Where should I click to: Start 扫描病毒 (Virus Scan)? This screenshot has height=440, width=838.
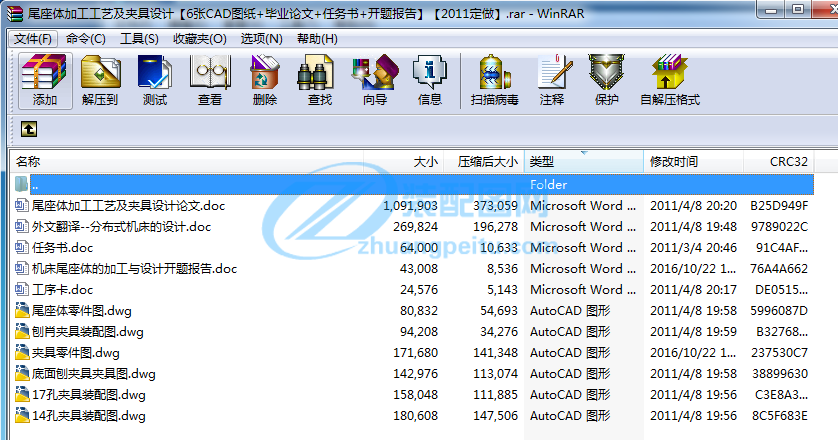tap(495, 81)
